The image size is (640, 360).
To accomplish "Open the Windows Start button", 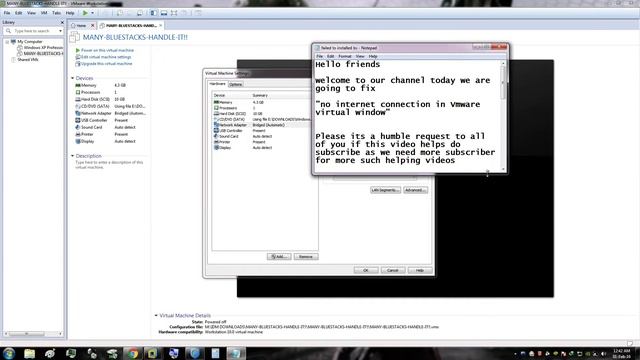I will pos(9,353).
